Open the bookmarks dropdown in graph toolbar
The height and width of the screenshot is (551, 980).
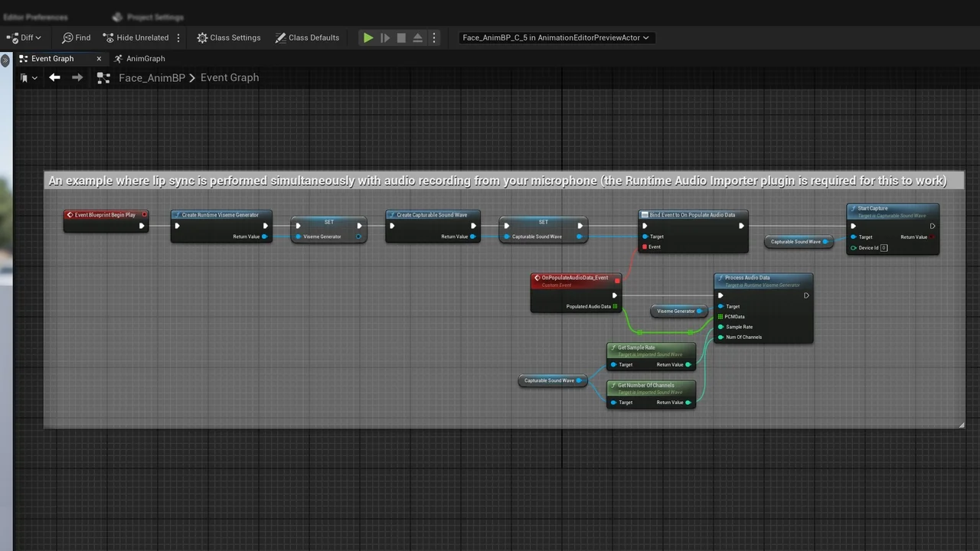coord(29,77)
